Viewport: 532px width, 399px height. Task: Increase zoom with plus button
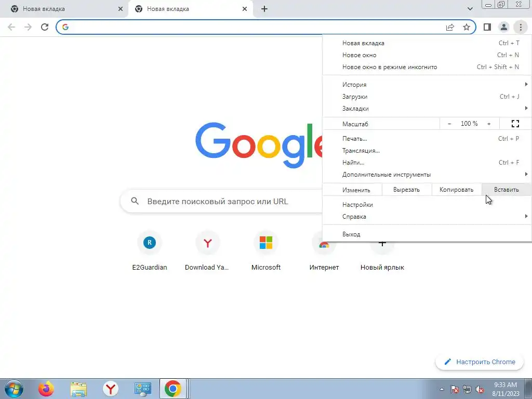[489, 124]
